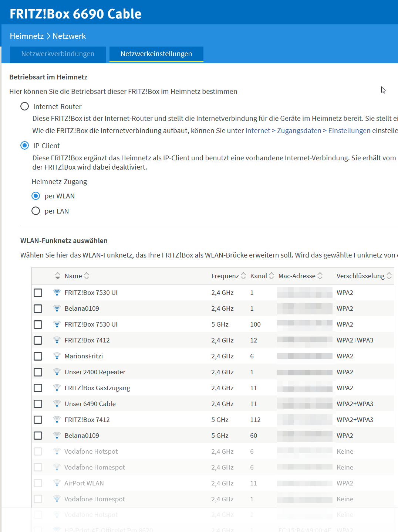Viewport: 398px width, 532px height.
Task: Click the Wi-Fi icon next to Vodafone Hotspot
Action: click(x=57, y=451)
